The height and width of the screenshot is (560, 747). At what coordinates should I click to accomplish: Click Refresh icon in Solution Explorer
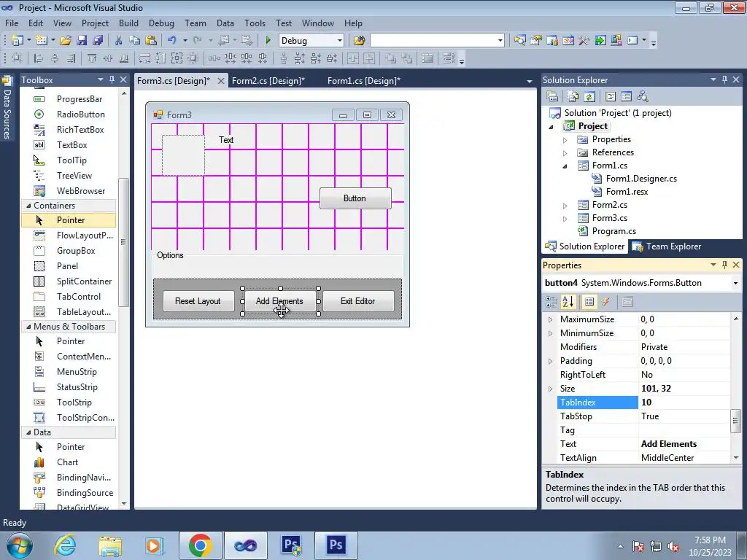coord(589,97)
